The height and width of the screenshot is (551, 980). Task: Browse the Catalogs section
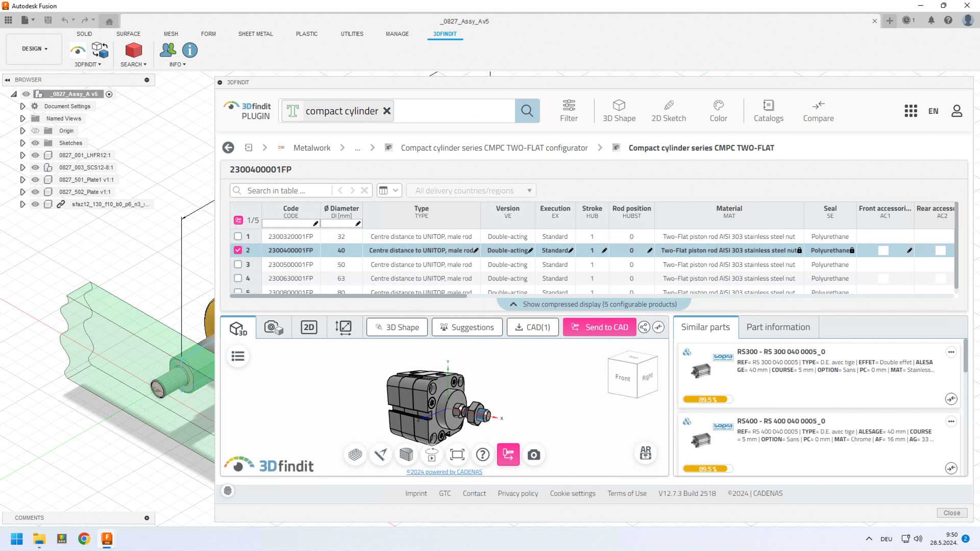click(768, 110)
